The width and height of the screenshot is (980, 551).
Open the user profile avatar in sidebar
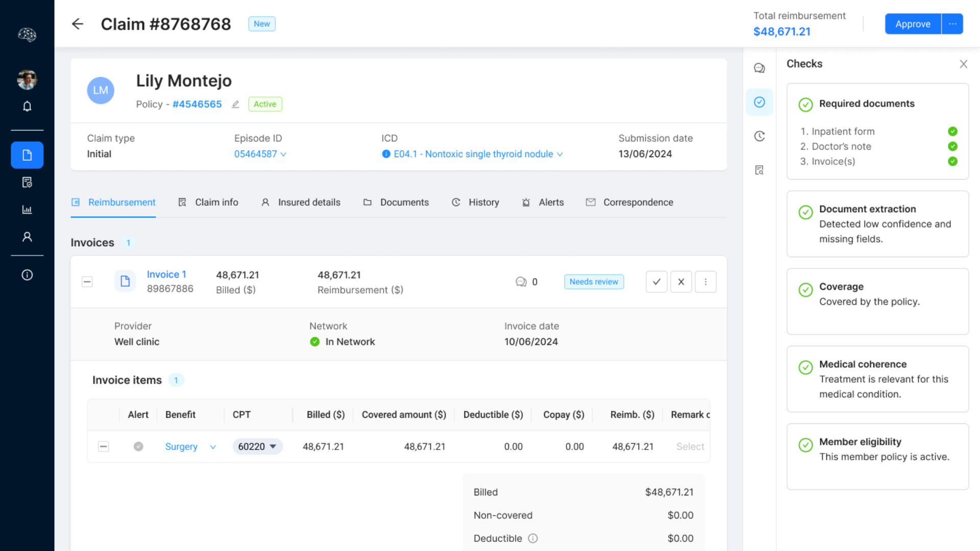[27, 80]
